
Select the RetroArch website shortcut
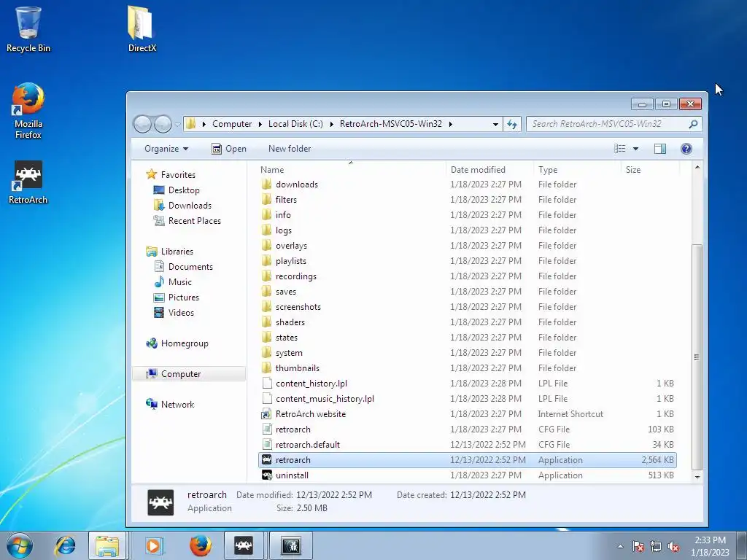(x=311, y=414)
